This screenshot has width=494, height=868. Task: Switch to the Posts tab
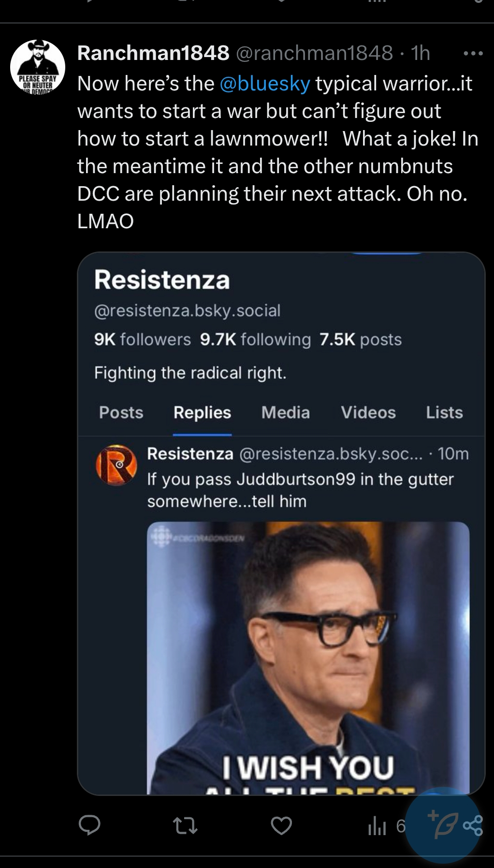(x=121, y=412)
